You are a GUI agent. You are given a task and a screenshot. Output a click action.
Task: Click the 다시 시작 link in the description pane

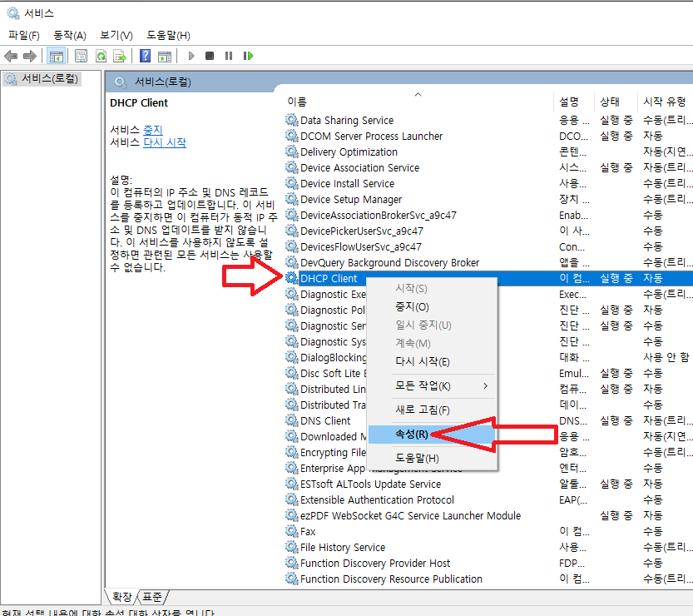pos(165,142)
